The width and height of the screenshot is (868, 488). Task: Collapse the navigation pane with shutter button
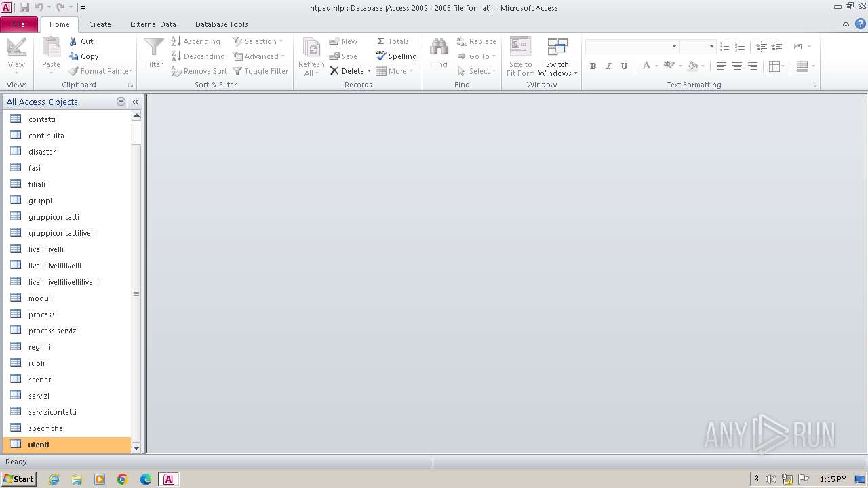[135, 102]
